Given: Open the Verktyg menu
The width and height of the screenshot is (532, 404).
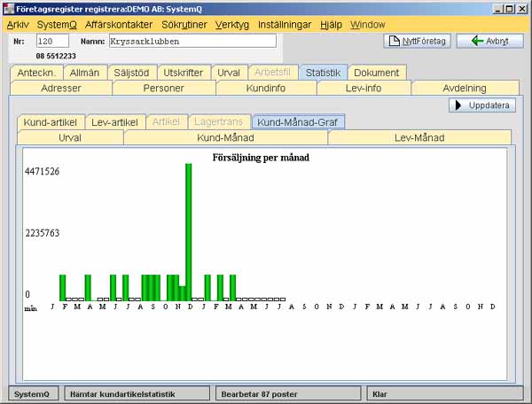Looking at the screenshot, I should pos(232,25).
